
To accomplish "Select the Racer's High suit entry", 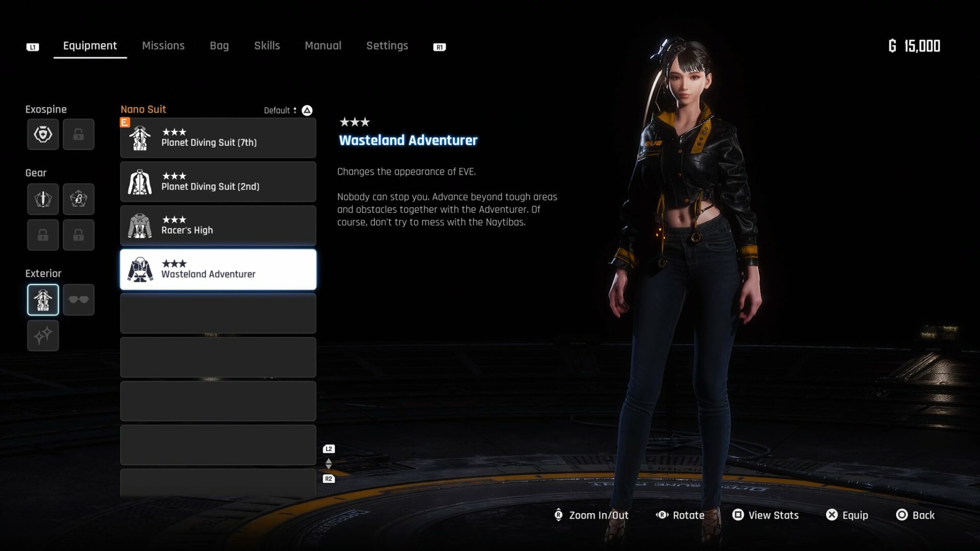I will [x=218, y=225].
